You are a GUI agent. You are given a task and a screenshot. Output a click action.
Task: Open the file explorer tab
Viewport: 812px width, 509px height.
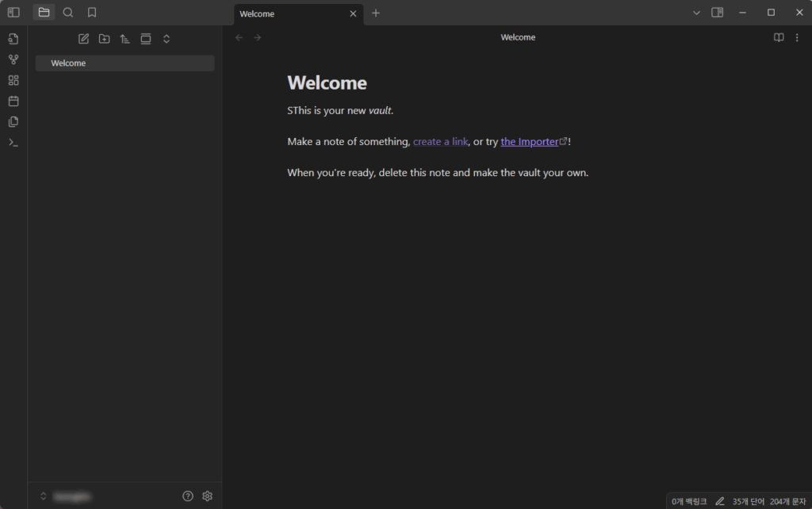(x=44, y=13)
